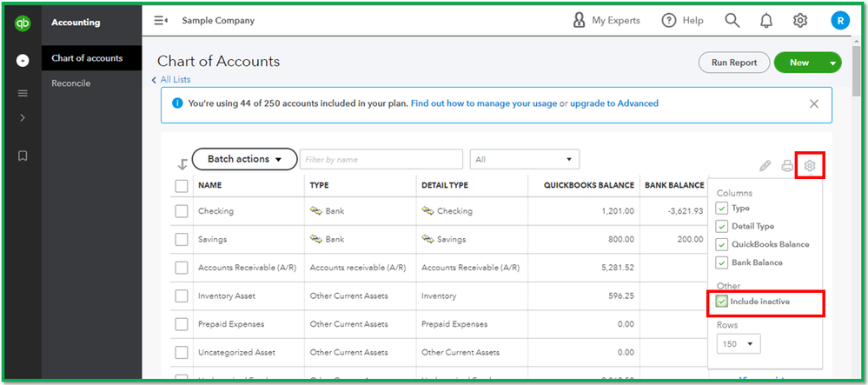Screen dimensions: 868x385
Task: Click the info icon in usage banner
Action: (177, 103)
